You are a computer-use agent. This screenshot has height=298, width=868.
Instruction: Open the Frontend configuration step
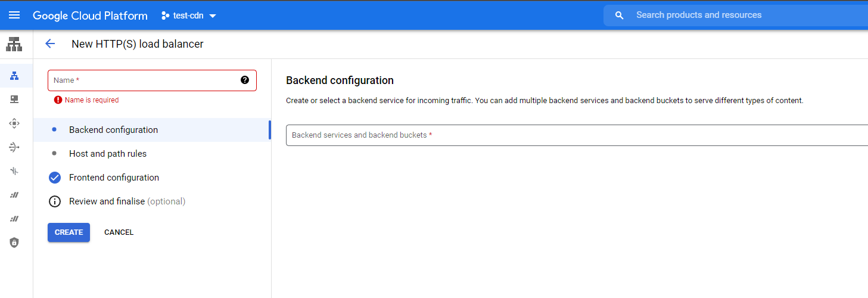coord(114,178)
